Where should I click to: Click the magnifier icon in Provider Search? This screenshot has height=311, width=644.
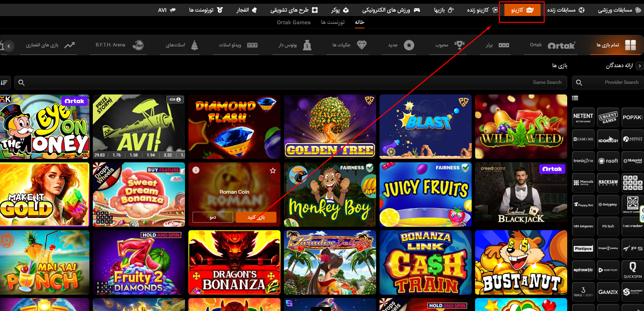click(x=579, y=83)
